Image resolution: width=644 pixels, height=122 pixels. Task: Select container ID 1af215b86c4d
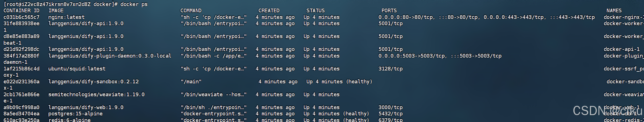click(x=21, y=69)
